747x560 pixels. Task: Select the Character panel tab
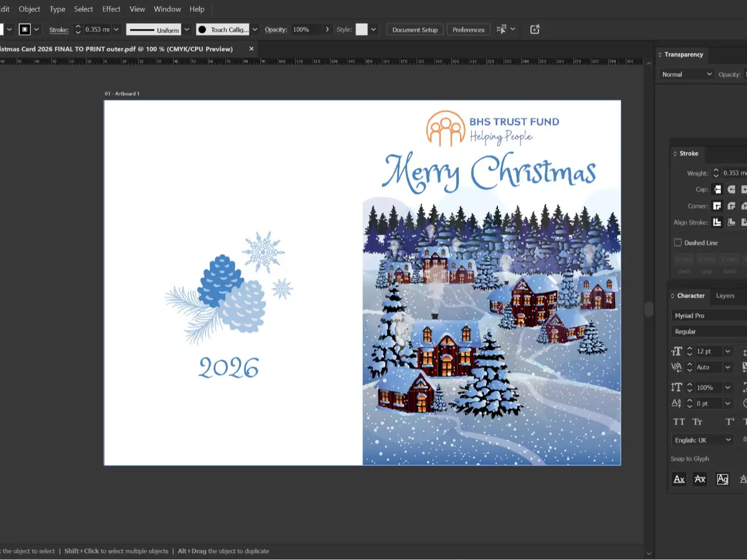click(x=691, y=296)
